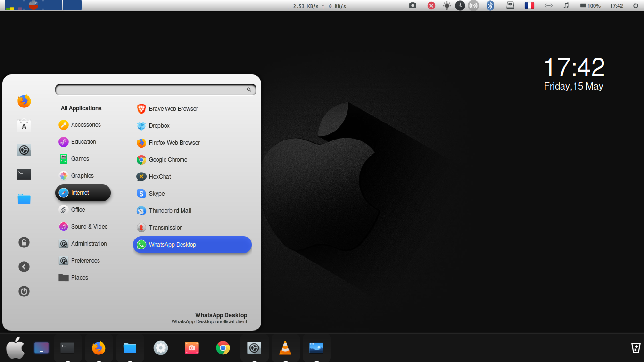Open the workspace switcher icon in dock
644x362 pixels.
pos(41,348)
